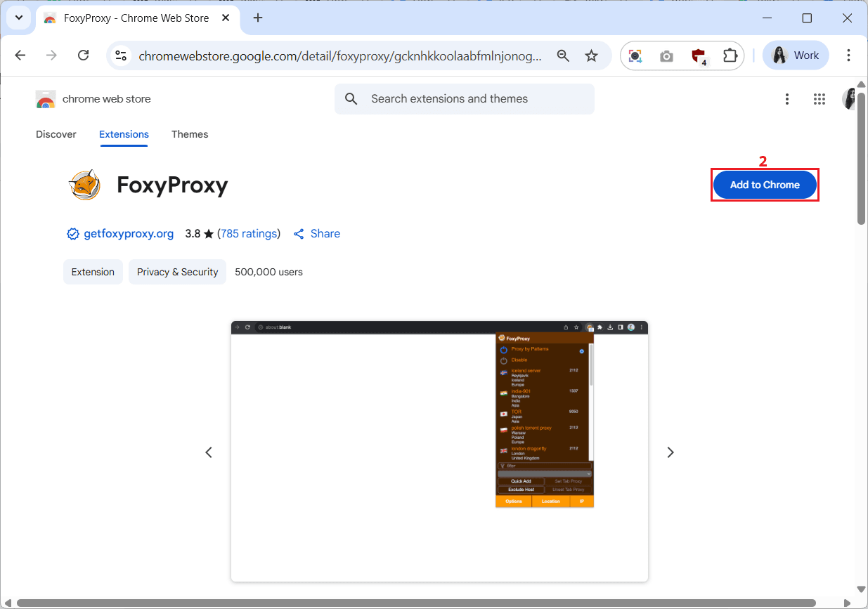The height and width of the screenshot is (609, 868).
Task: Click the red shield extension icon
Action: pyautogui.click(x=698, y=55)
